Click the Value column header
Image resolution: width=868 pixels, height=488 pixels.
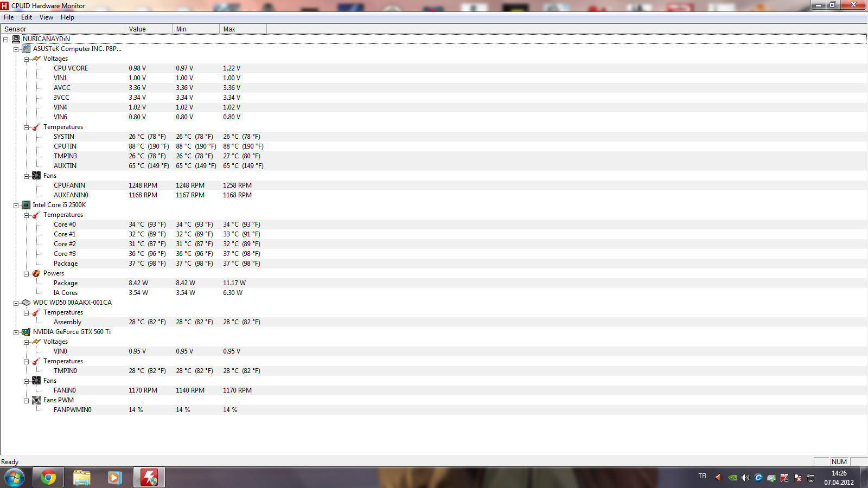coord(149,29)
